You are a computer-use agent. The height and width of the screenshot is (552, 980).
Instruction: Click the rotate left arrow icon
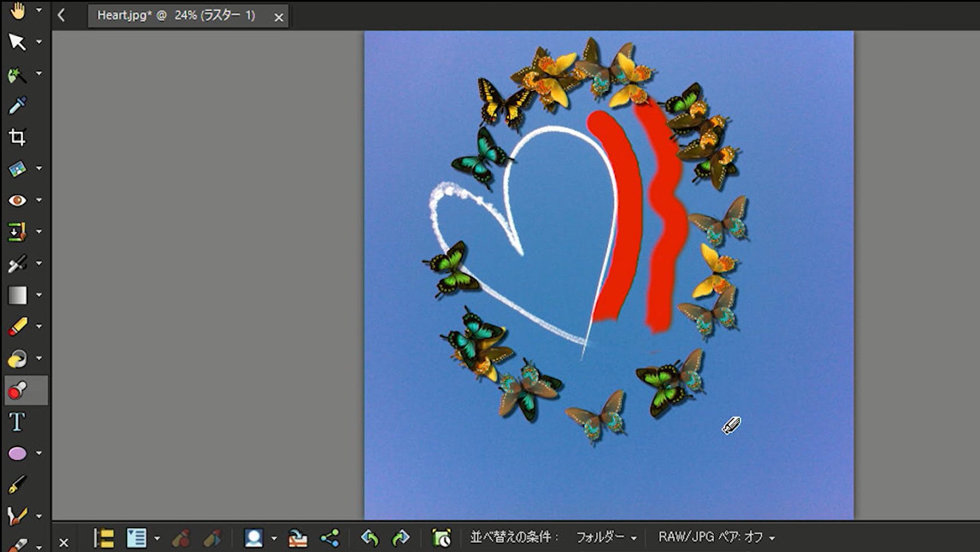(x=370, y=537)
